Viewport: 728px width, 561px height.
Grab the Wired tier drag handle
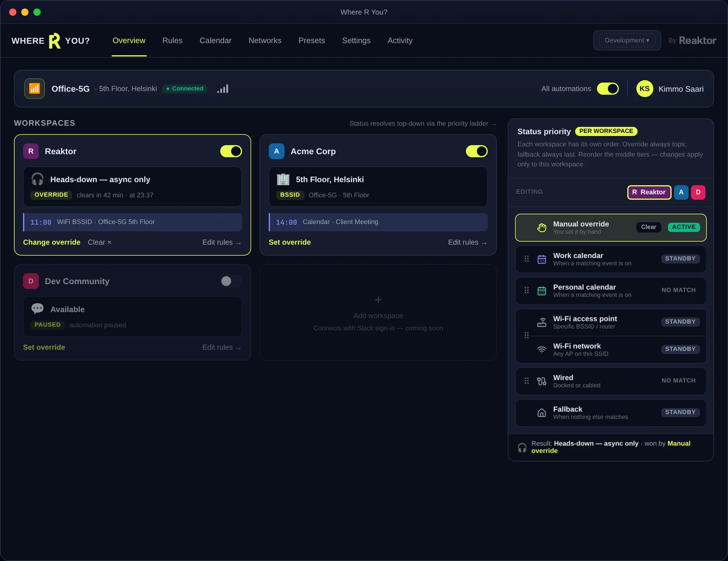coord(526,381)
